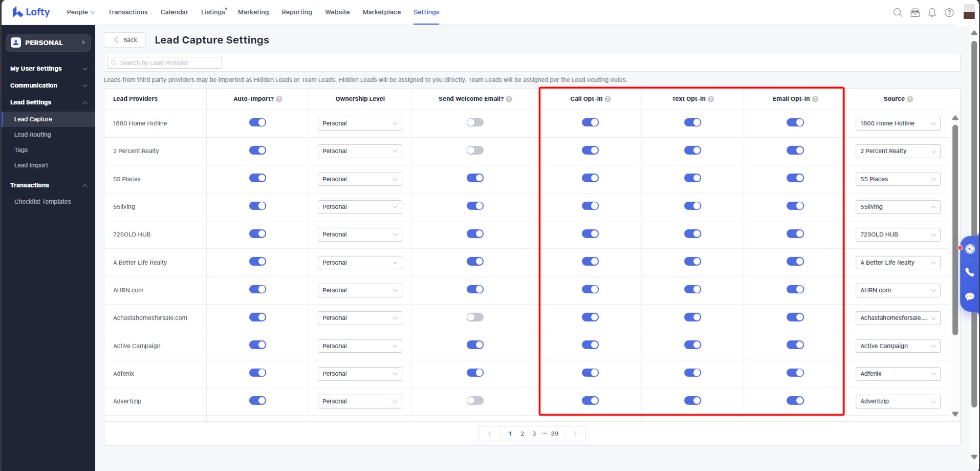The width and height of the screenshot is (980, 471).
Task: Open the help question mark icon
Action: pyautogui.click(x=949, y=12)
